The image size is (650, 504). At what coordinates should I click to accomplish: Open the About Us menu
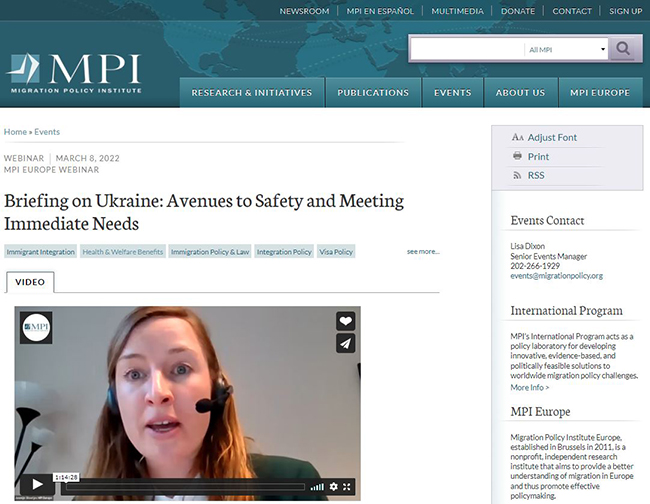pyautogui.click(x=521, y=92)
